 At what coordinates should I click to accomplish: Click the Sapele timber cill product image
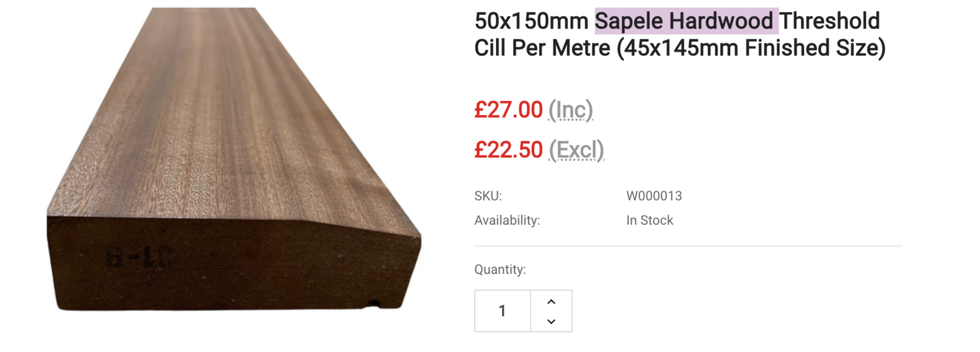233,159
